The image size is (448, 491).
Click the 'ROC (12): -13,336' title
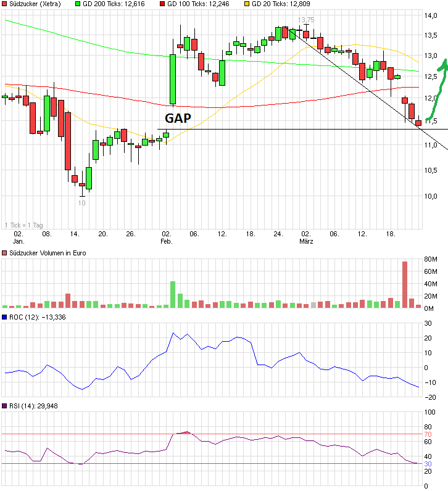coord(38,317)
